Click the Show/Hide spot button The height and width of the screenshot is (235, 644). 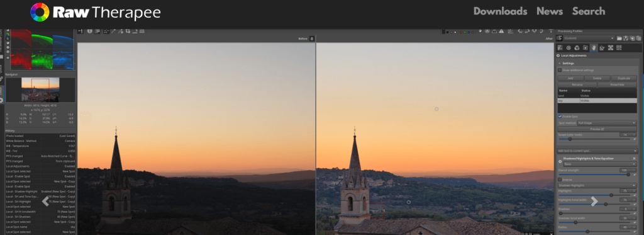tap(617, 85)
